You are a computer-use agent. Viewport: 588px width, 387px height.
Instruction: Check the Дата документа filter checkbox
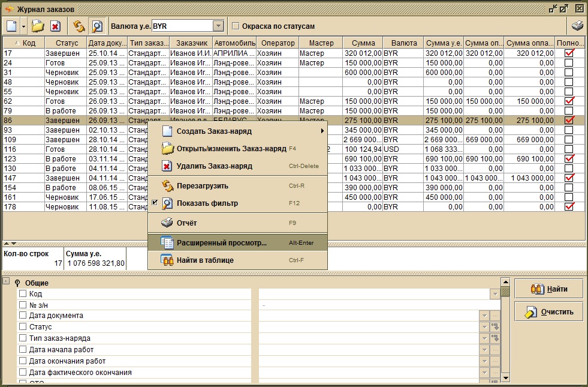pos(23,316)
